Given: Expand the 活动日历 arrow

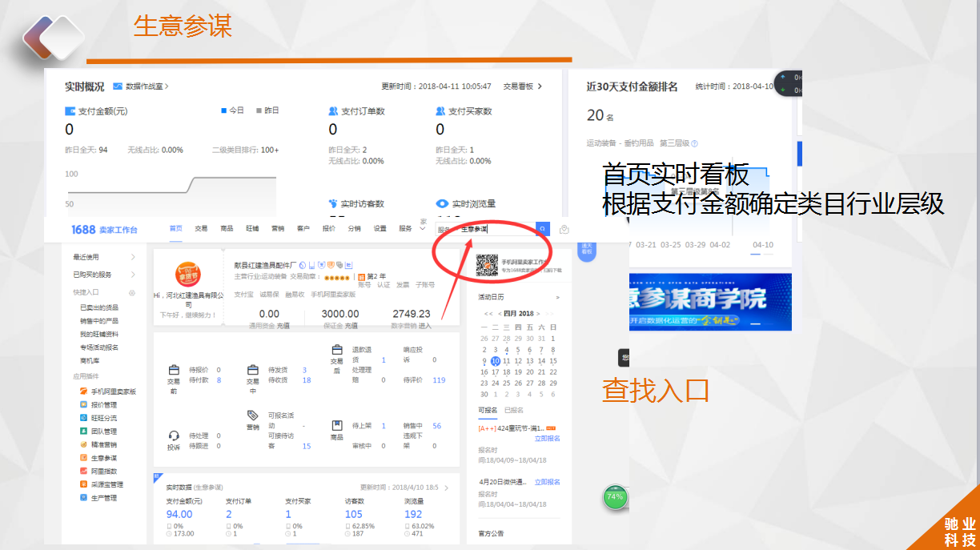Looking at the screenshot, I should 558,297.
